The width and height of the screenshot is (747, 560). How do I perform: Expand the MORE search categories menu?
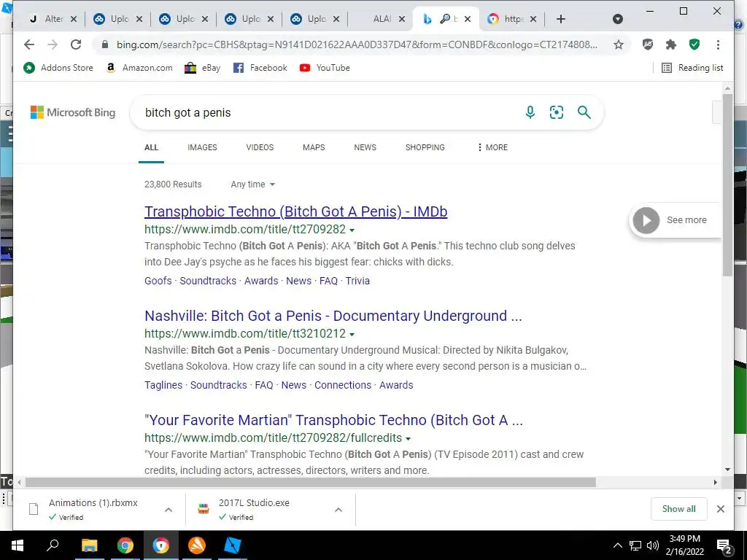[492, 147]
